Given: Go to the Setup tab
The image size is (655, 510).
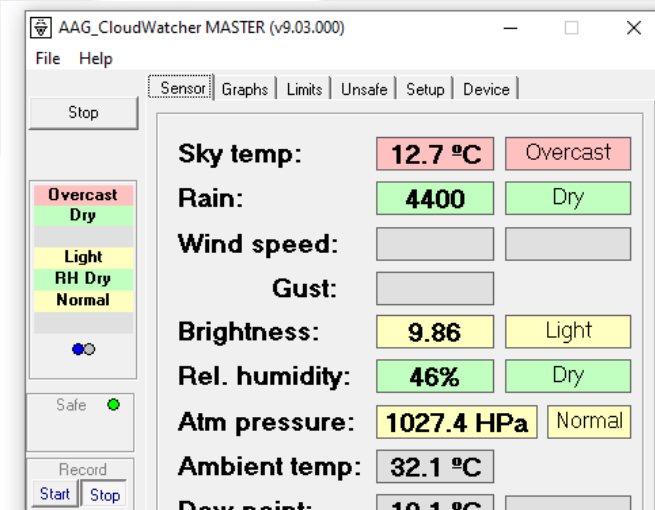Looking at the screenshot, I should (425, 89).
